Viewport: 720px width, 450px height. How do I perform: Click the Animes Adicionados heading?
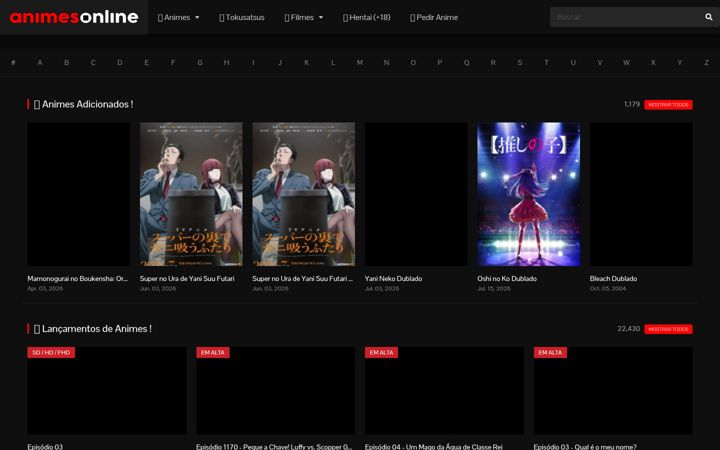click(84, 104)
